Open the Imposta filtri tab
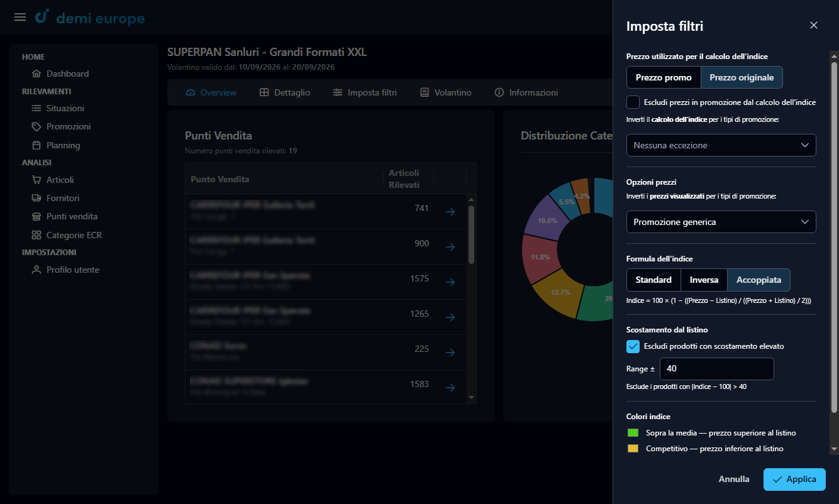839x504 pixels. click(365, 92)
